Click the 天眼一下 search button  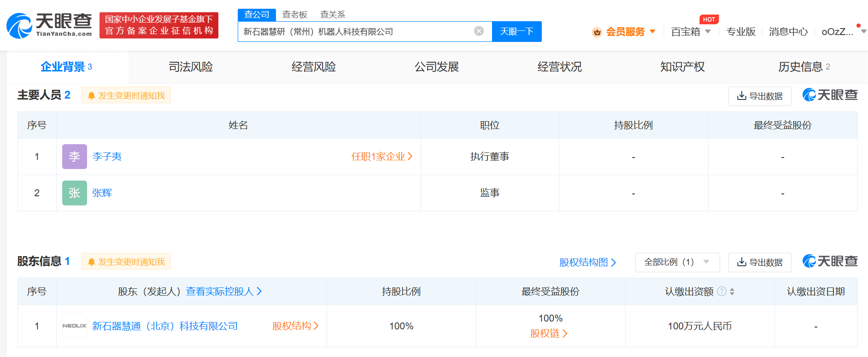point(516,31)
